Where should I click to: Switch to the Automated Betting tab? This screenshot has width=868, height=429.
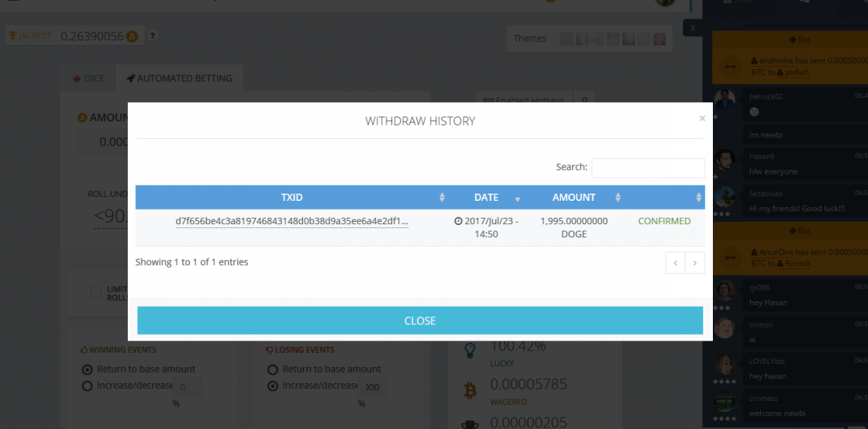(x=179, y=79)
